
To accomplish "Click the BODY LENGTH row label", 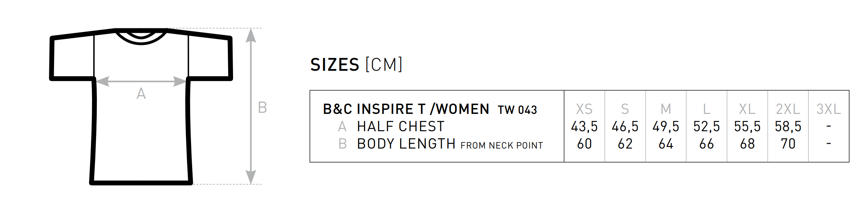I will click(406, 144).
